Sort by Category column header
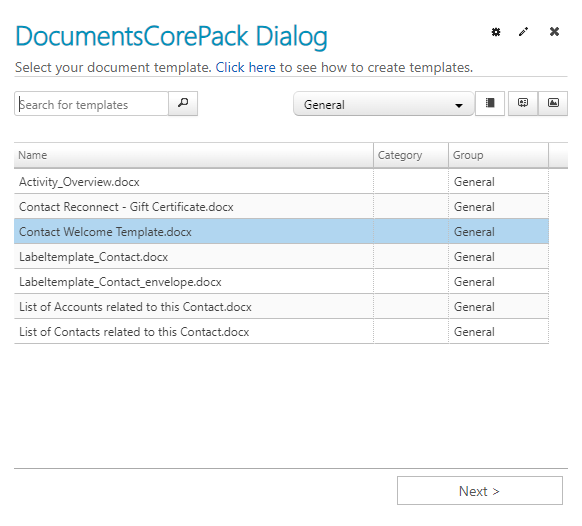582x526 pixels. [x=411, y=155]
